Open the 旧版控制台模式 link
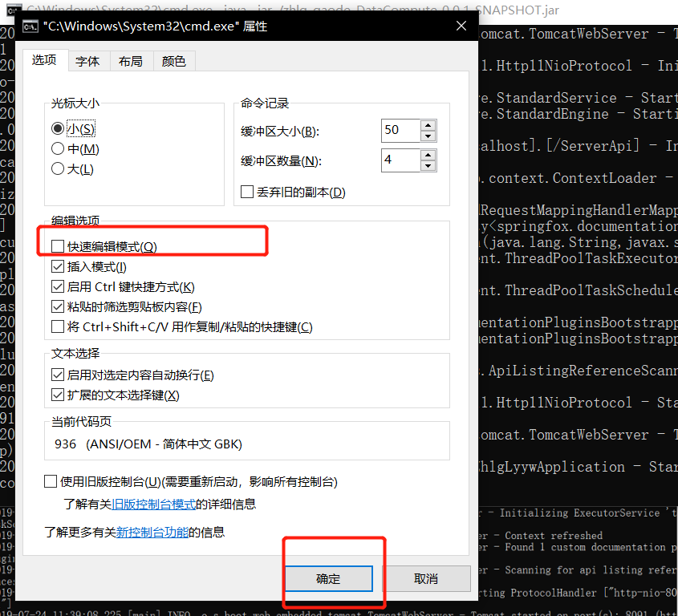This screenshot has height=616, width=678. [153, 505]
